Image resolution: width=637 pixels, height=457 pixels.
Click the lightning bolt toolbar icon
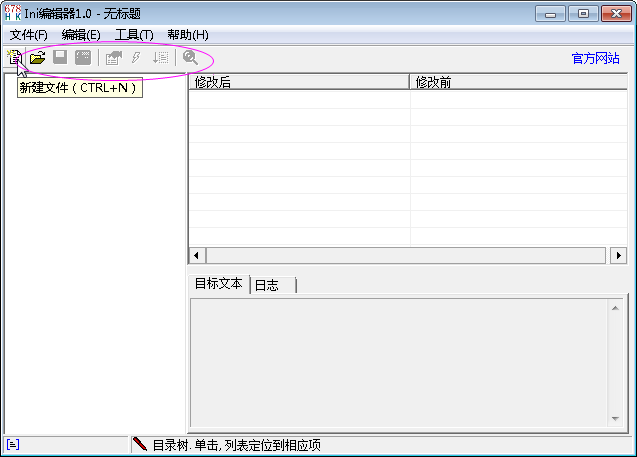click(136, 58)
